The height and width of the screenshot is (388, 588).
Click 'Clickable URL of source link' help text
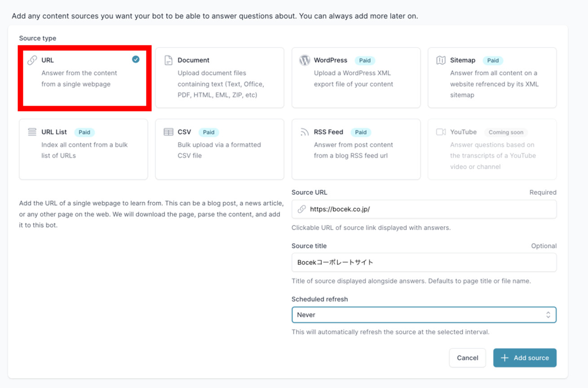coord(371,227)
